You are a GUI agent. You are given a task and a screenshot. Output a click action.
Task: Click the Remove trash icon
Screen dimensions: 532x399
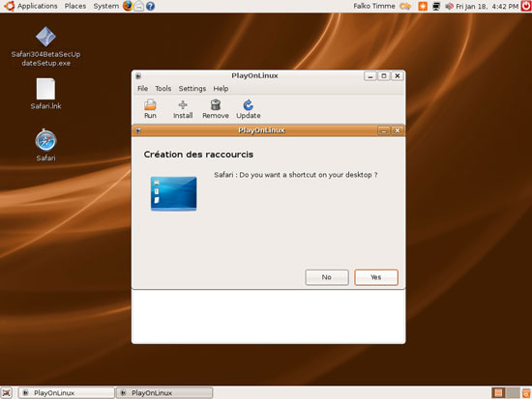pos(216,105)
